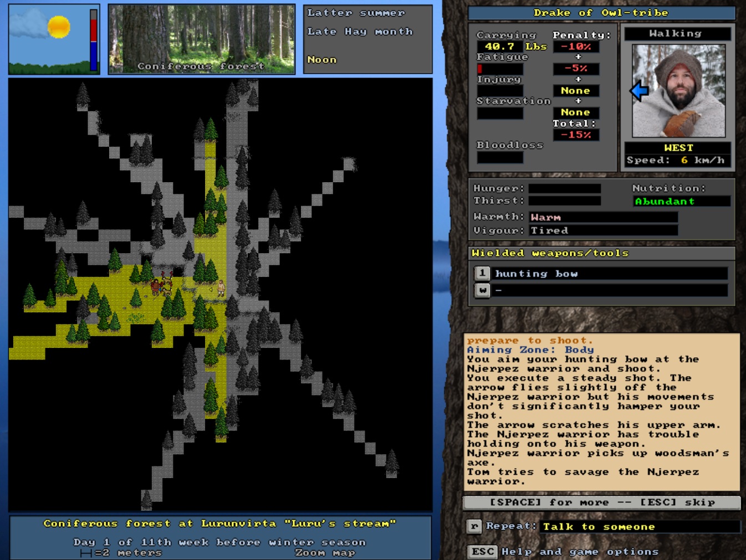746x560 pixels.
Task: Click the Speed 6 km/h readout
Action: (677, 160)
